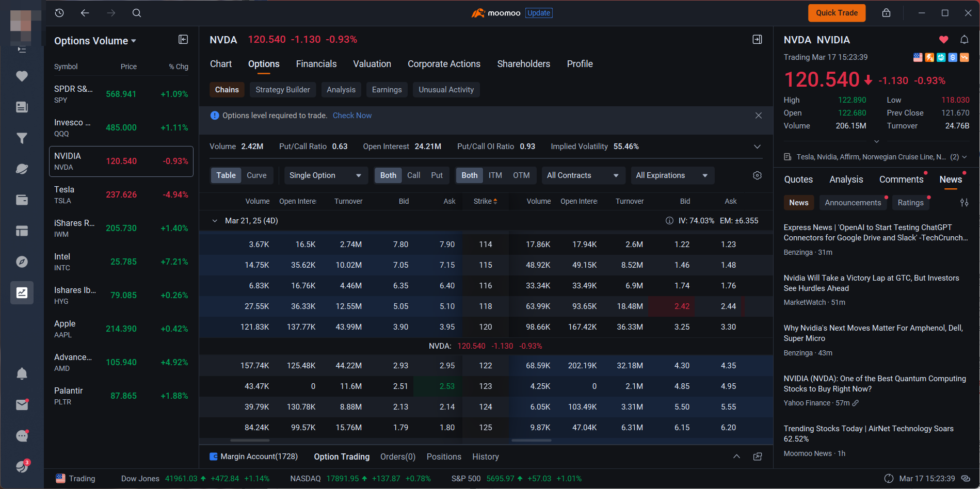This screenshot has width=980, height=489.
Task: Open the news filter settings icon
Action: pyautogui.click(x=964, y=203)
